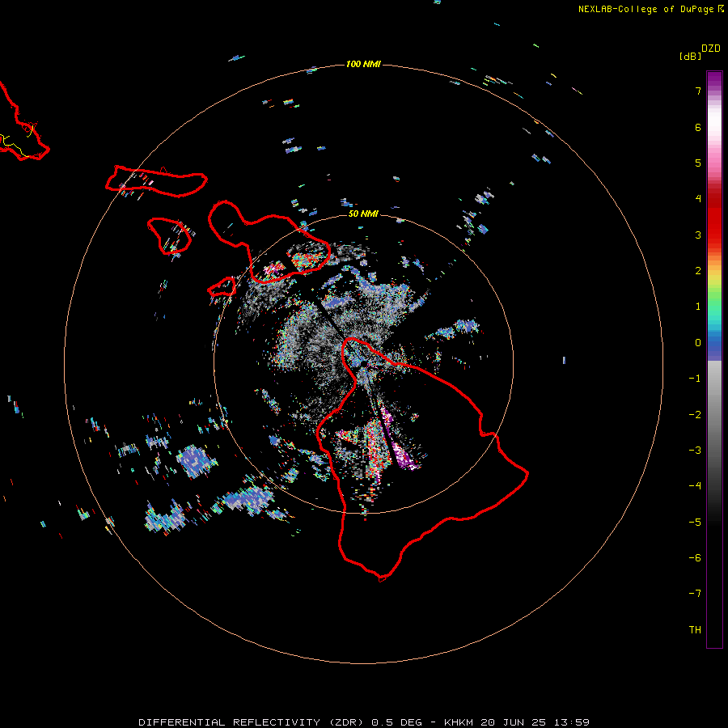
Task: Click the -2 tick label on the scale
Action: [x=695, y=415]
